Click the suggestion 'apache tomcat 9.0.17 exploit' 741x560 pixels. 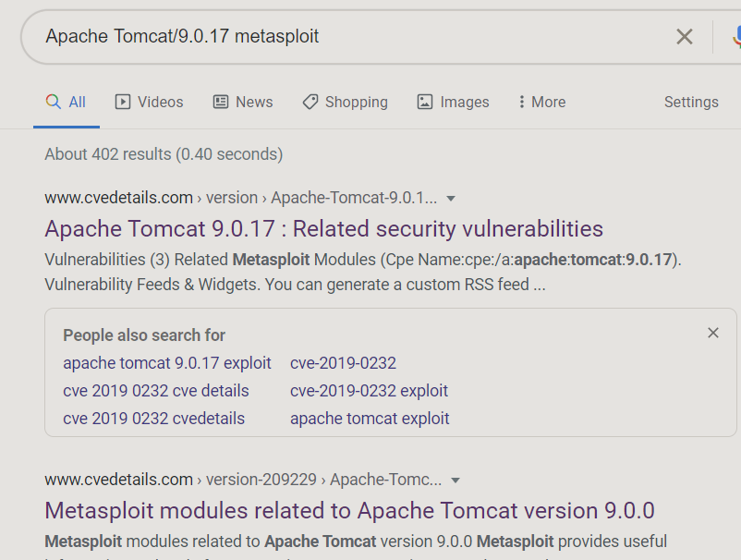point(167,363)
